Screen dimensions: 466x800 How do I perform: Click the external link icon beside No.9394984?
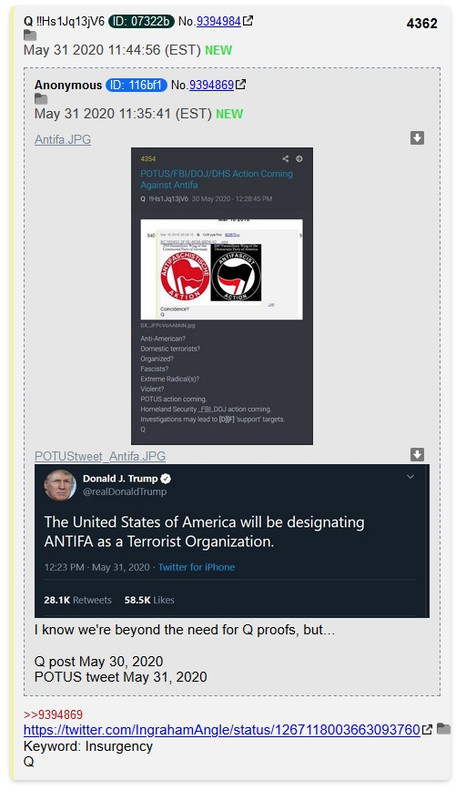[x=248, y=21]
